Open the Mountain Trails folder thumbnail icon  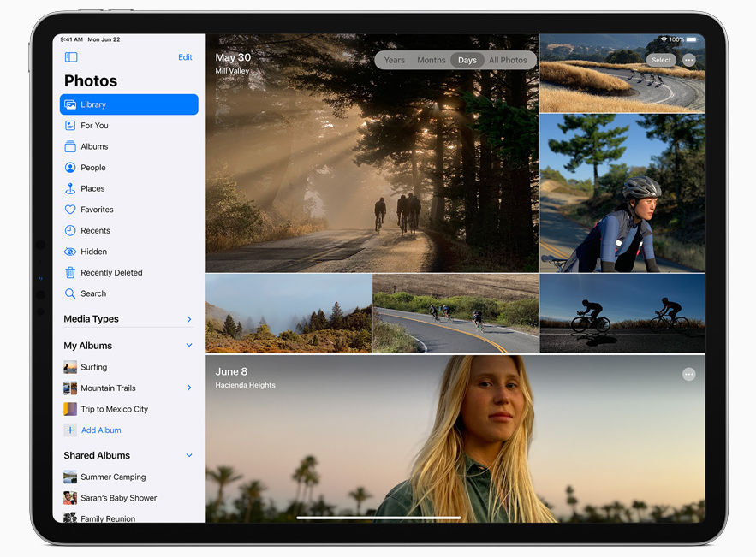click(70, 388)
